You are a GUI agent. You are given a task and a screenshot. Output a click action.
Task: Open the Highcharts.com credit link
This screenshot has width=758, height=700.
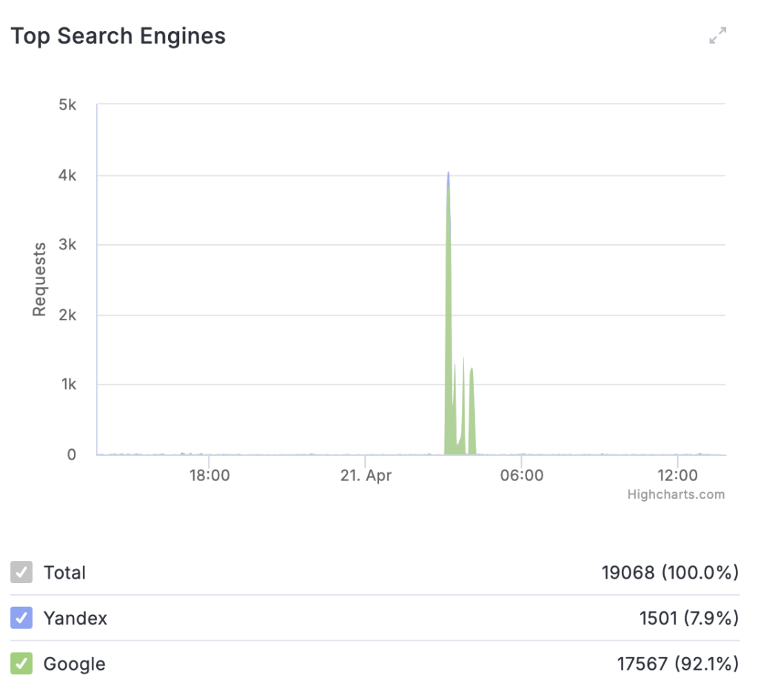click(676, 494)
